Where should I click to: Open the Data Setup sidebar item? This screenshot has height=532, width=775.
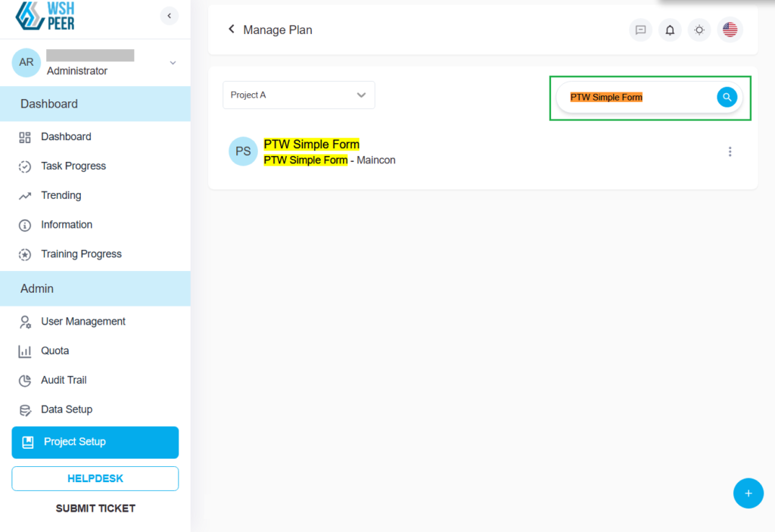point(67,409)
